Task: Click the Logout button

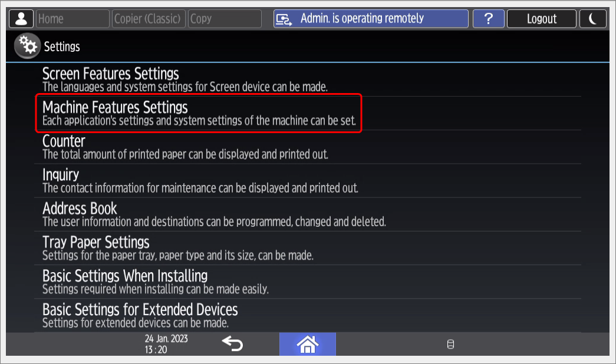Action: click(542, 19)
